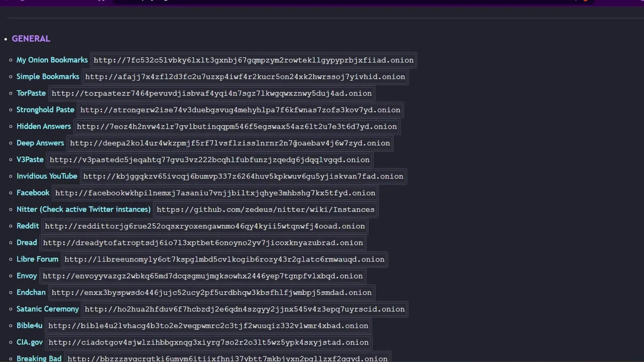The height and width of the screenshot is (362, 644).
Task: Click the ciadotgov4sjwlzihbbgxnqg3 onion URL
Action: (x=209, y=342)
